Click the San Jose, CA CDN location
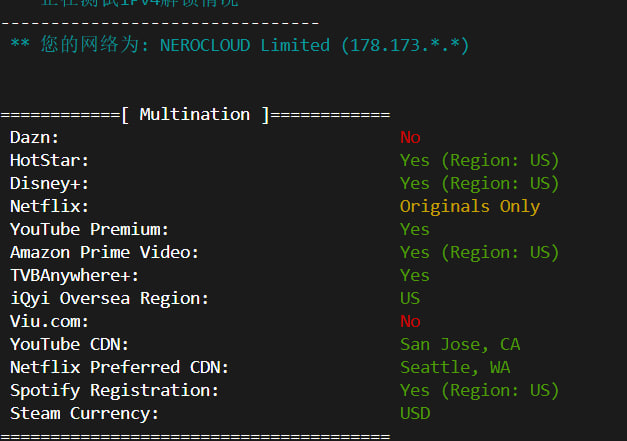Viewport: 627px width, 441px height. [x=460, y=345]
